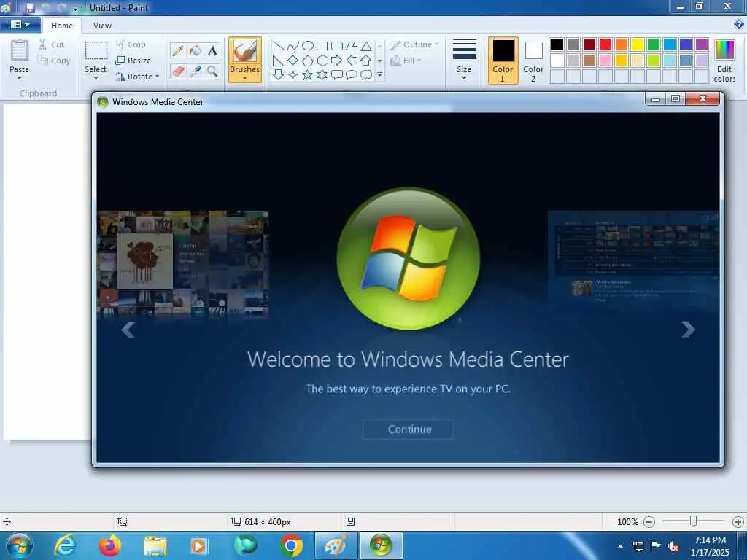Open Firefox from taskbar
The height and width of the screenshot is (560, 747).
point(109,545)
